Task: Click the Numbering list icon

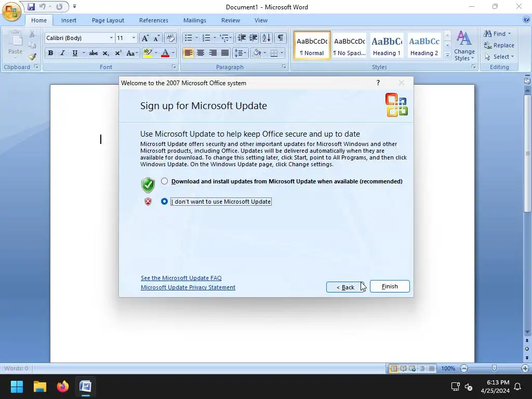Action: 206,38
